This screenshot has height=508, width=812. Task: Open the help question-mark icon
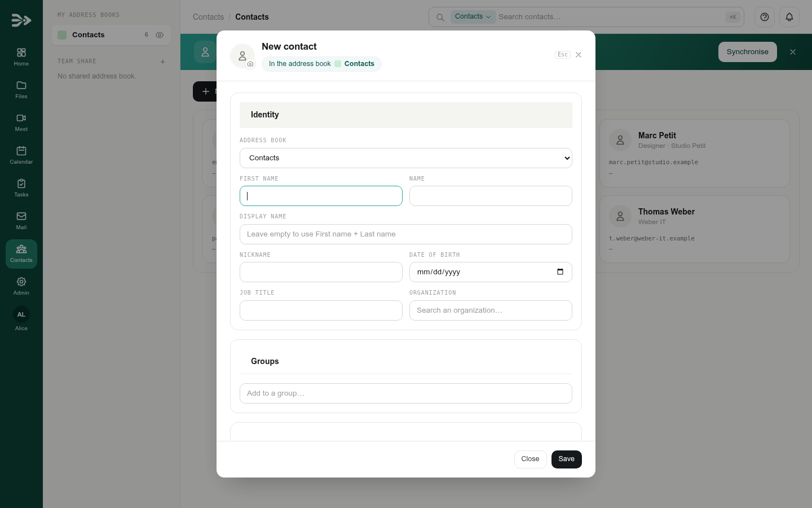tap(765, 17)
